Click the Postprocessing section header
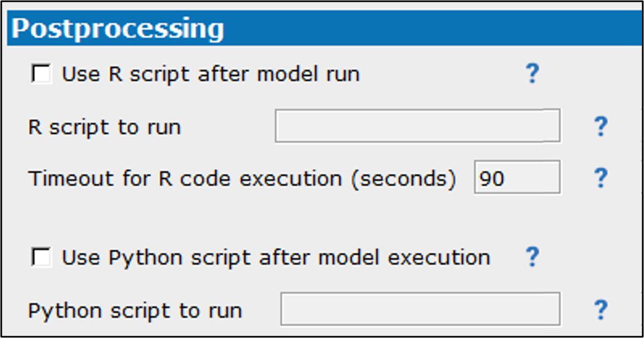644x338 pixels. [325, 28]
